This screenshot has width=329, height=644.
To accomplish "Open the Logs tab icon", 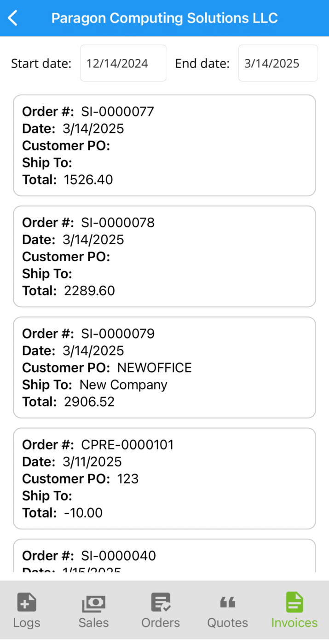I will tap(27, 603).
